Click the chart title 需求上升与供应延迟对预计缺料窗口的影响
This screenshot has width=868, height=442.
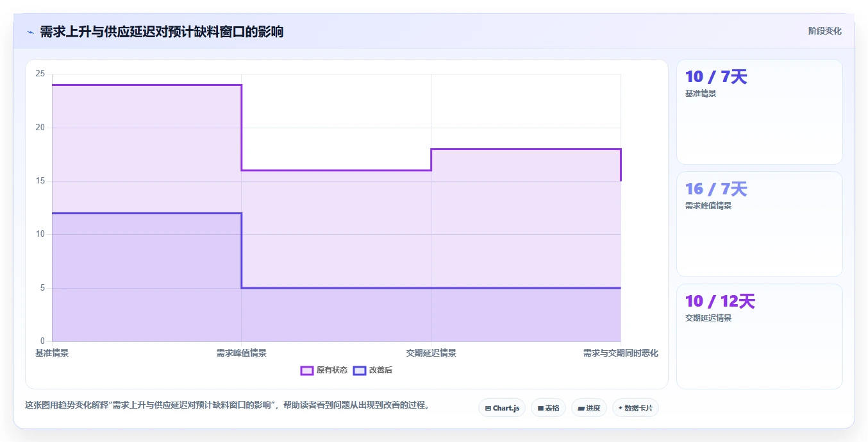pyautogui.click(x=162, y=31)
